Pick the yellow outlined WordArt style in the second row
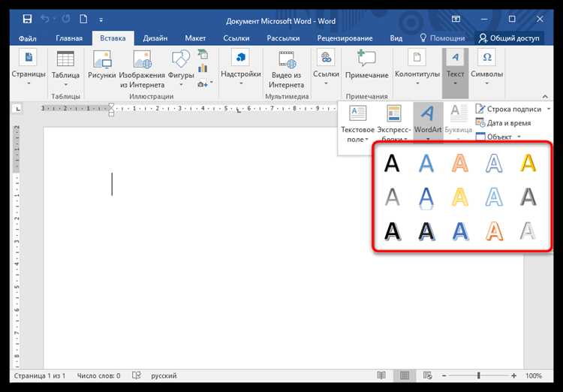 [460, 197]
